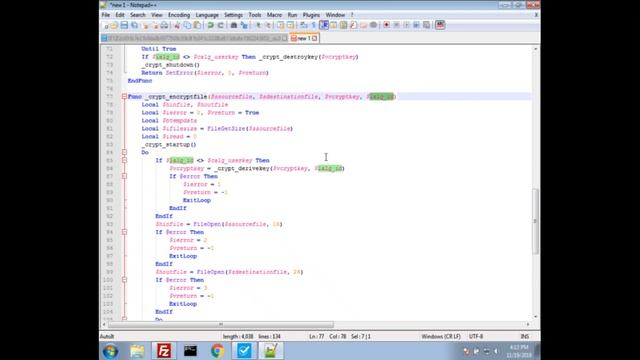Open the command prompt taskbar icon
The width and height of the screenshot is (640, 360).
[x=190, y=351]
